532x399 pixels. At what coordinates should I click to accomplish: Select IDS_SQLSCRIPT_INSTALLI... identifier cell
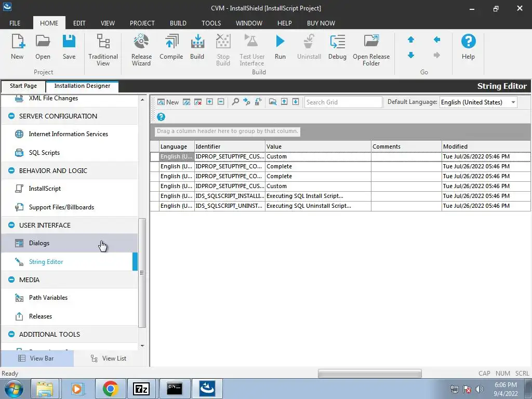(230, 196)
